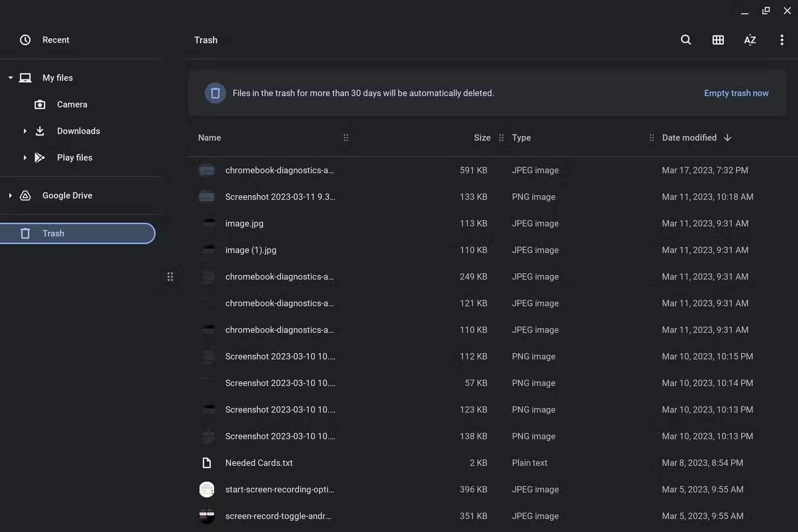Select the start-screen-recording-opti file thumbnail
The width and height of the screenshot is (798, 532).
(207, 489)
